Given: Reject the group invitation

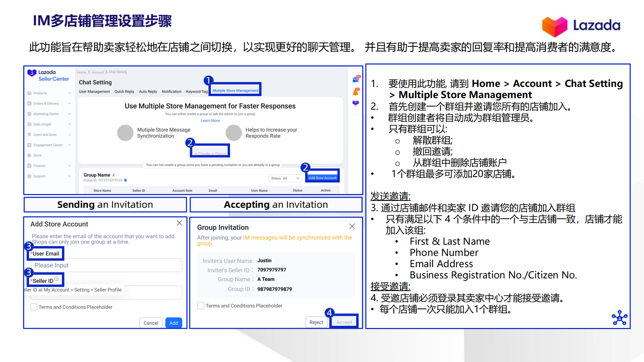Looking at the screenshot, I should tap(316, 322).
